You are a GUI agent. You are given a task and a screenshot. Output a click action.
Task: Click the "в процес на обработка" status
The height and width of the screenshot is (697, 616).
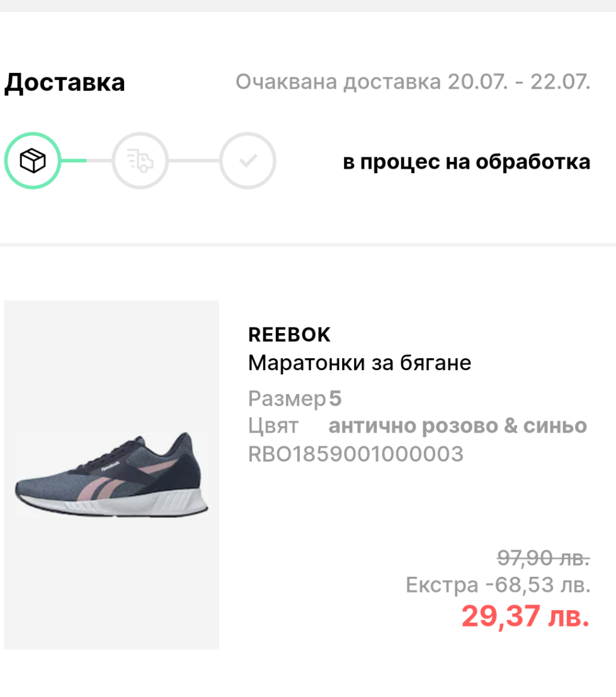(466, 162)
